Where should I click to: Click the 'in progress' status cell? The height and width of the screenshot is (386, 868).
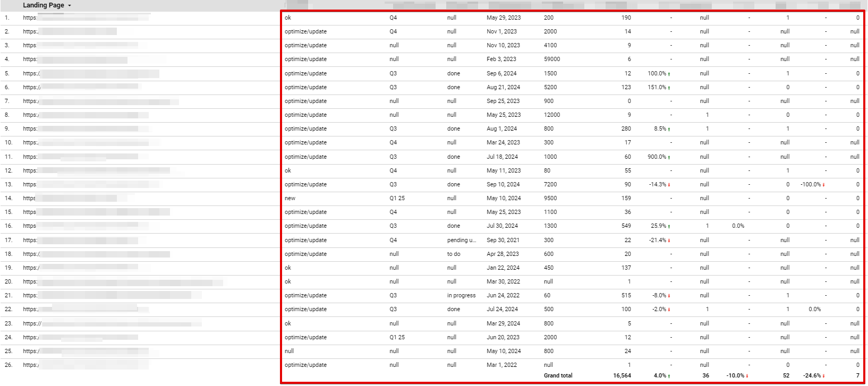coord(462,295)
